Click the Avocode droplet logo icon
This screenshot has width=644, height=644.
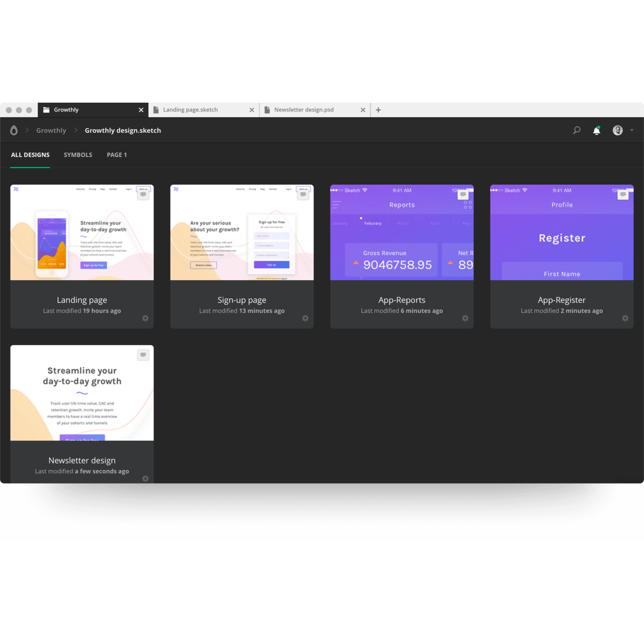pyautogui.click(x=14, y=130)
